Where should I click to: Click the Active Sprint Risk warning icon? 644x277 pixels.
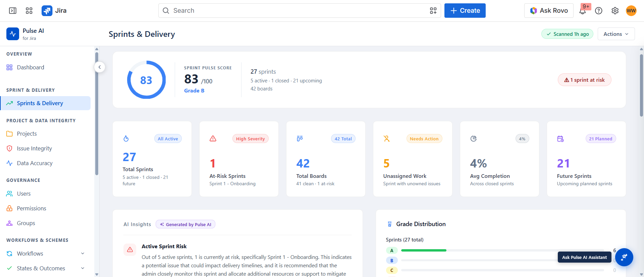[130, 250]
